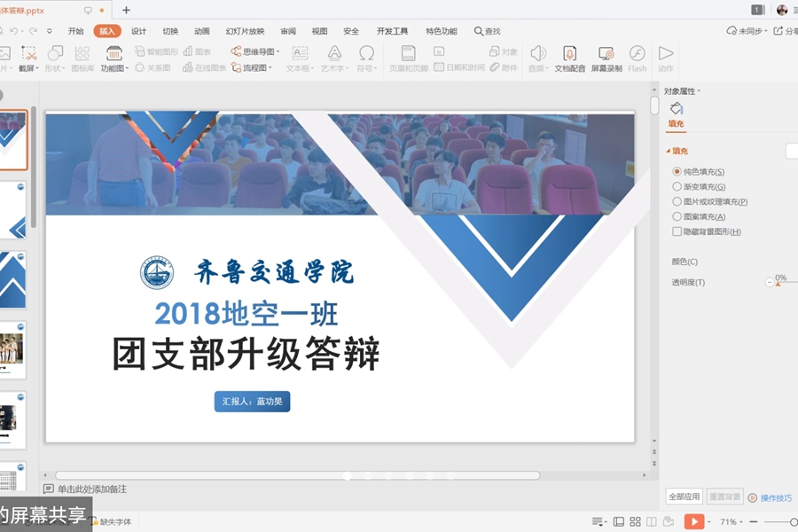Open the 流程图 flowchart dropdown
This screenshot has width=798, height=532.
[270, 67]
